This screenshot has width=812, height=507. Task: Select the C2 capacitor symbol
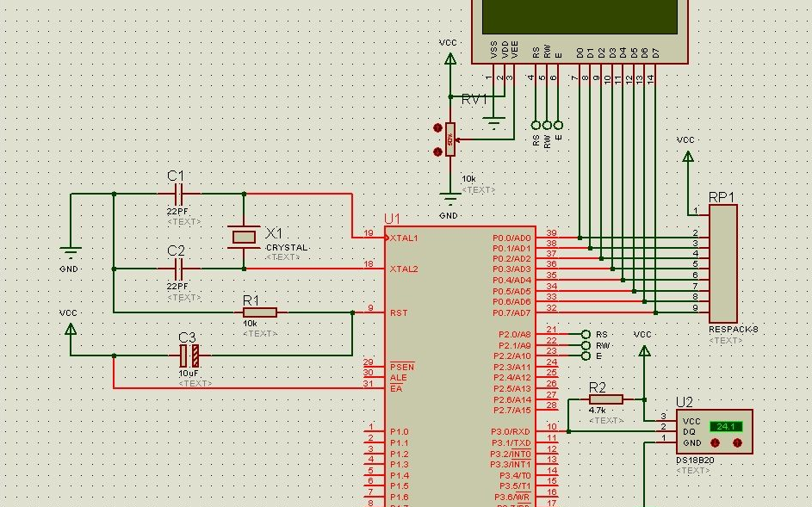click(x=178, y=269)
